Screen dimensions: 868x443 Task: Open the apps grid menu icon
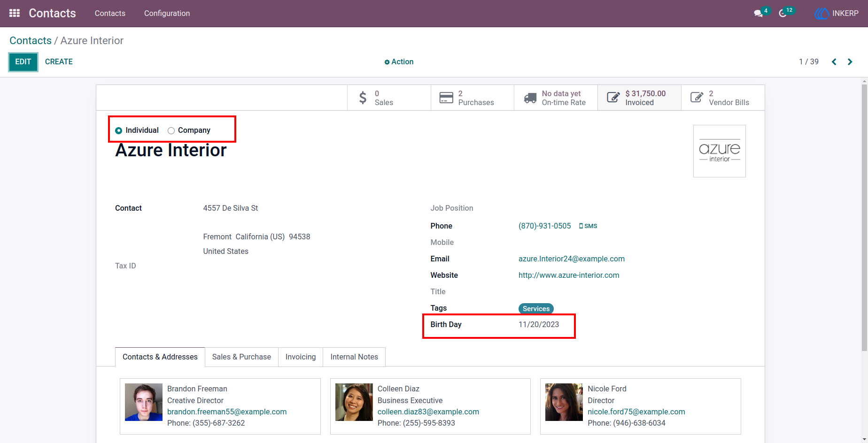[15, 13]
